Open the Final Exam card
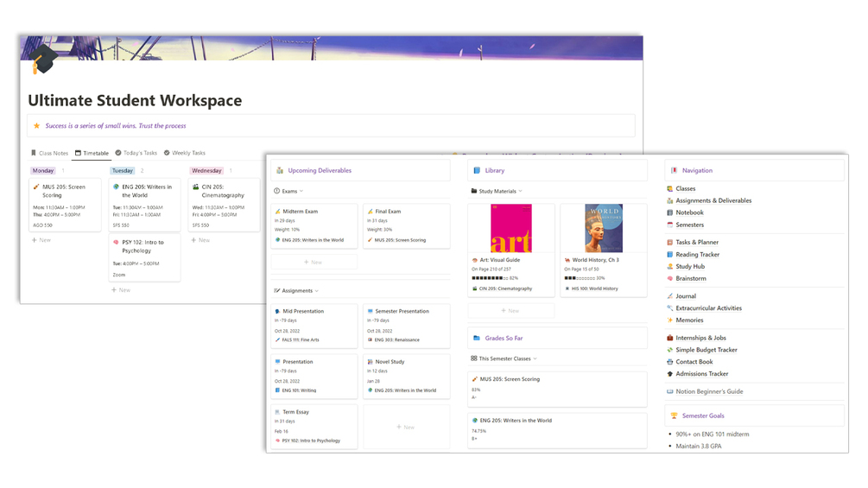Screen dimensions: 868x488 coord(406,225)
